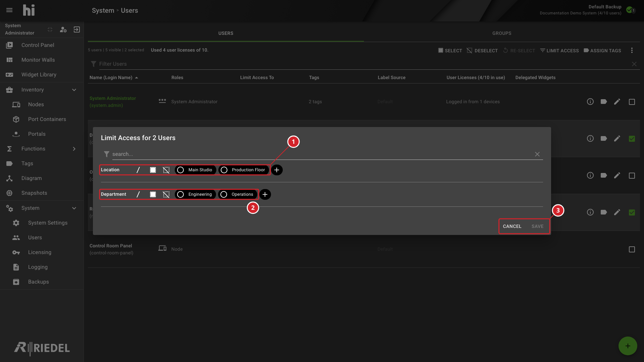Toggle the Main Studio tag
The height and width of the screenshot is (362, 644).
tap(196, 170)
